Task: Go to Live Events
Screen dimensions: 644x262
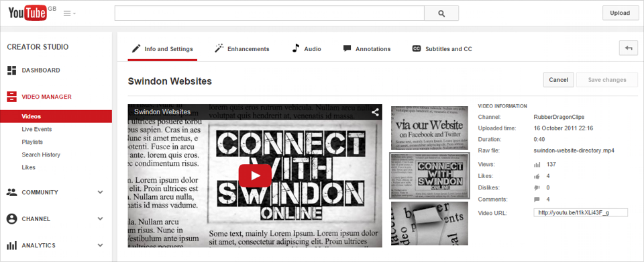Action: click(36, 129)
